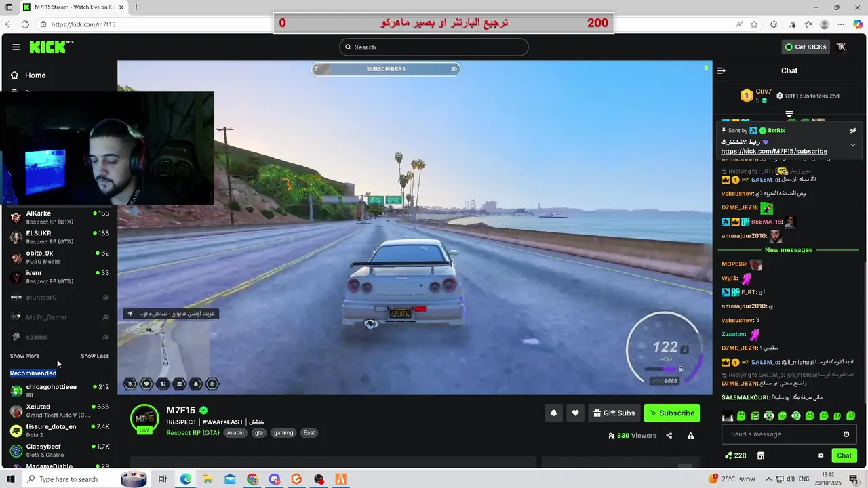Open obito_9x channel in sidebar
The image size is (868, 488).
[60, 257]
